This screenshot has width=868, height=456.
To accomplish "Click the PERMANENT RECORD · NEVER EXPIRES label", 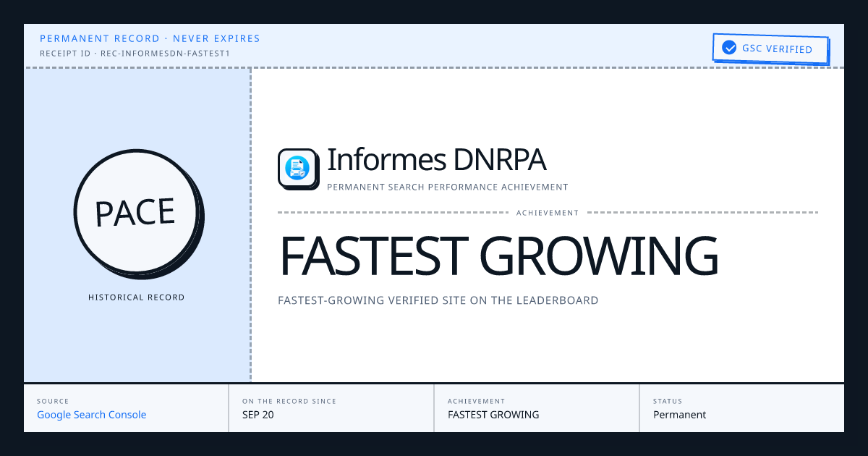I will coord(150,38).
